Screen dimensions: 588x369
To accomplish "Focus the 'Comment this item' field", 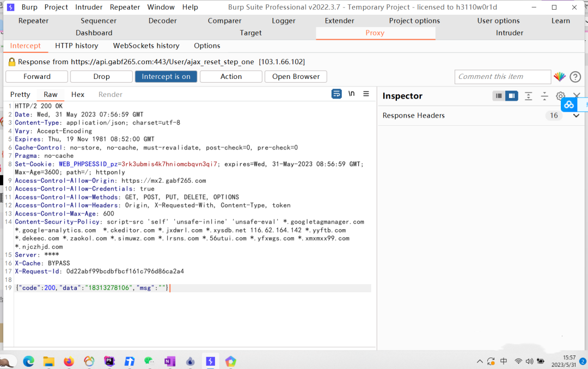I will click(503, 77).
